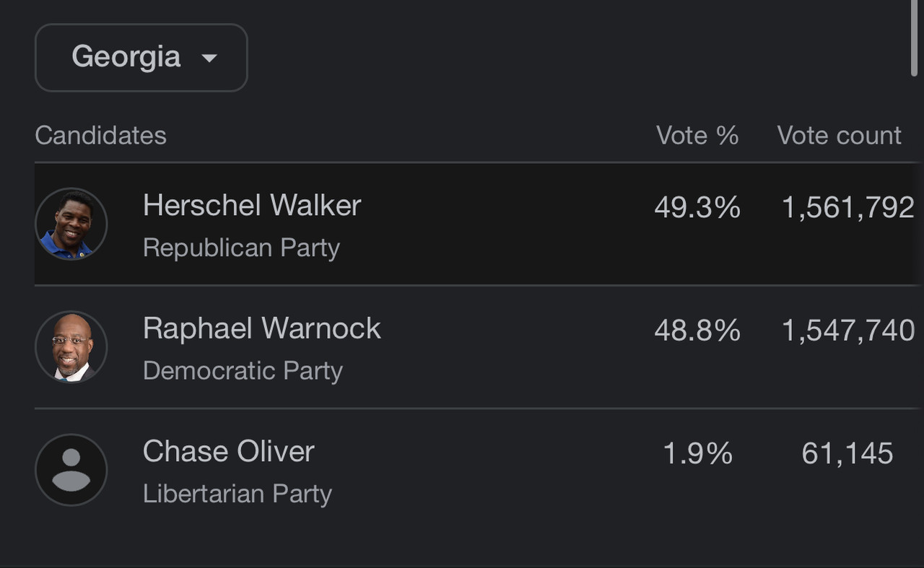The image size is (924, 568).
Task: Click the 1,561,792 vote count
Action: tap(848, 208)
